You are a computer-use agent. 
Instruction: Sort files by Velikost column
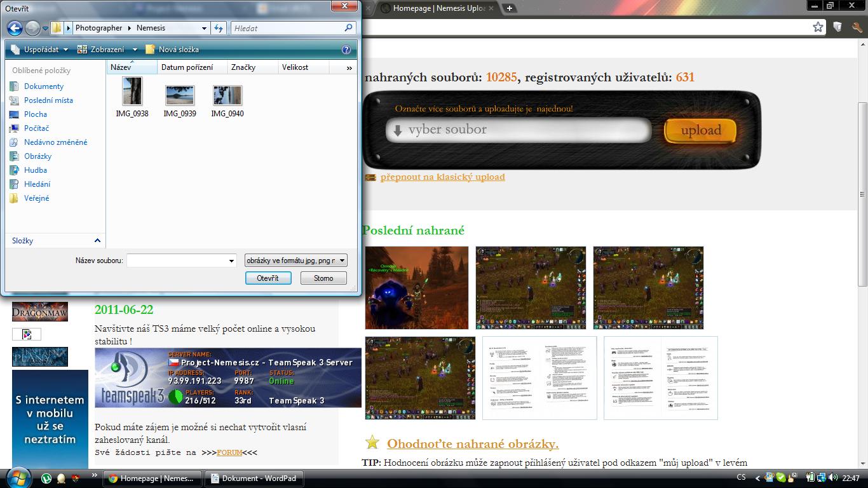303,67
